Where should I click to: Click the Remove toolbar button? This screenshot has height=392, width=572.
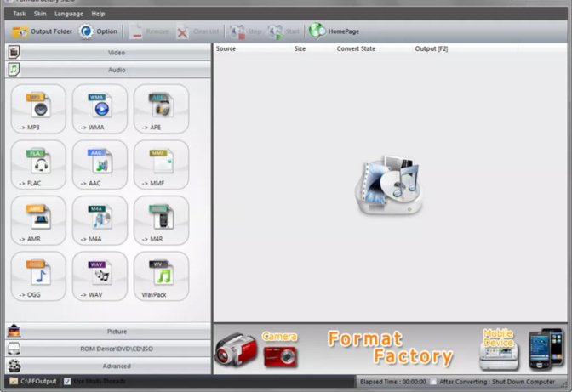point(149,31)
